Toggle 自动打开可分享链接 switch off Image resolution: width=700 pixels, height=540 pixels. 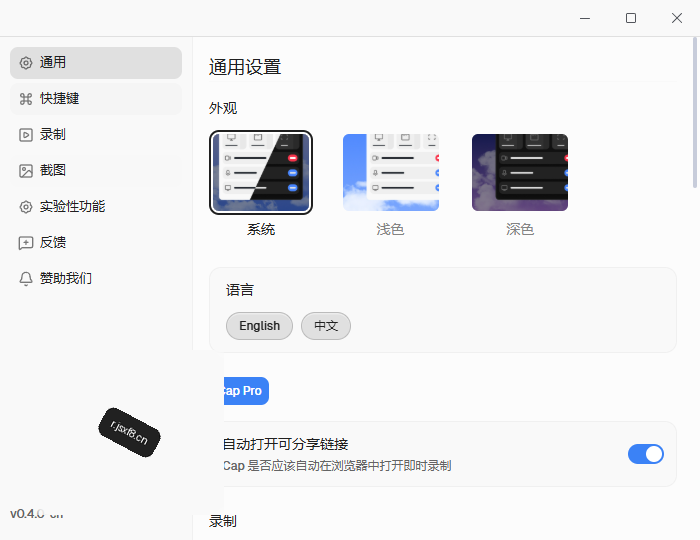[x=646, y=454]
